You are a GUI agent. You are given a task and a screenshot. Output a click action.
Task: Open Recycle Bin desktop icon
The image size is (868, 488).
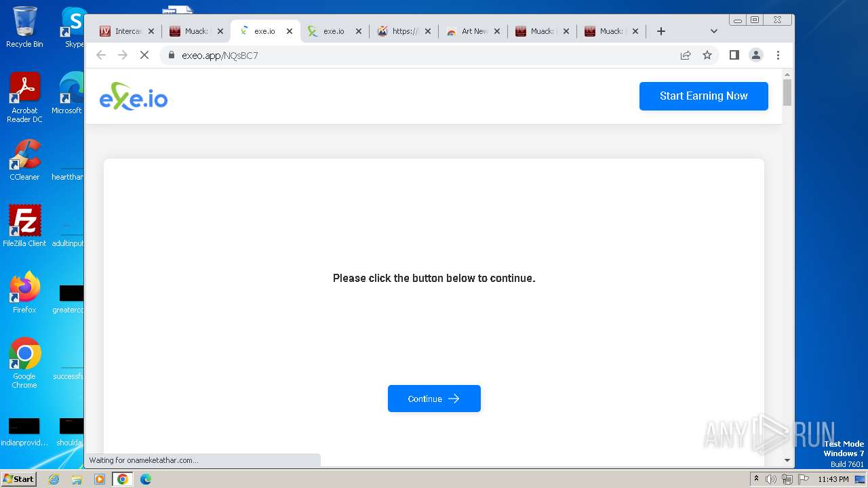click(24, 28)
